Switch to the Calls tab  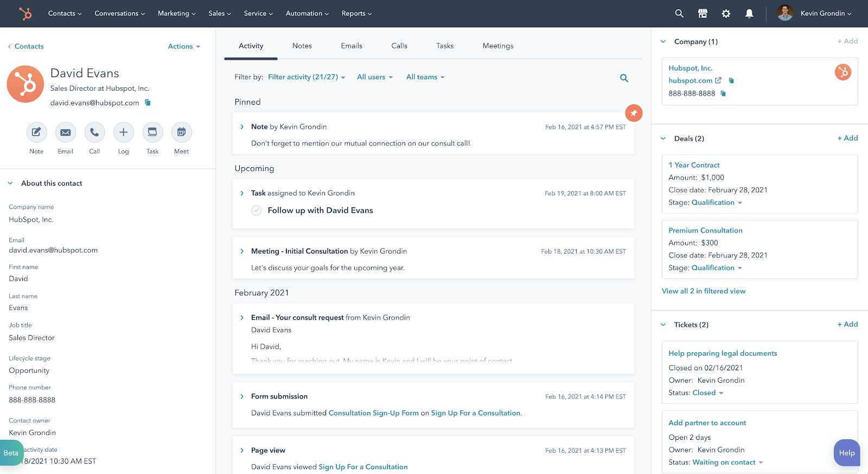[x=399, y=46]
